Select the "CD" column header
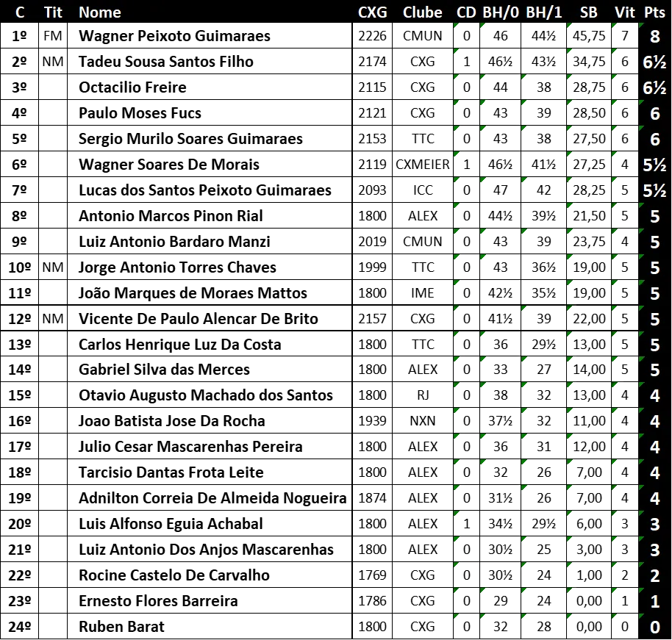 [466, 12]
